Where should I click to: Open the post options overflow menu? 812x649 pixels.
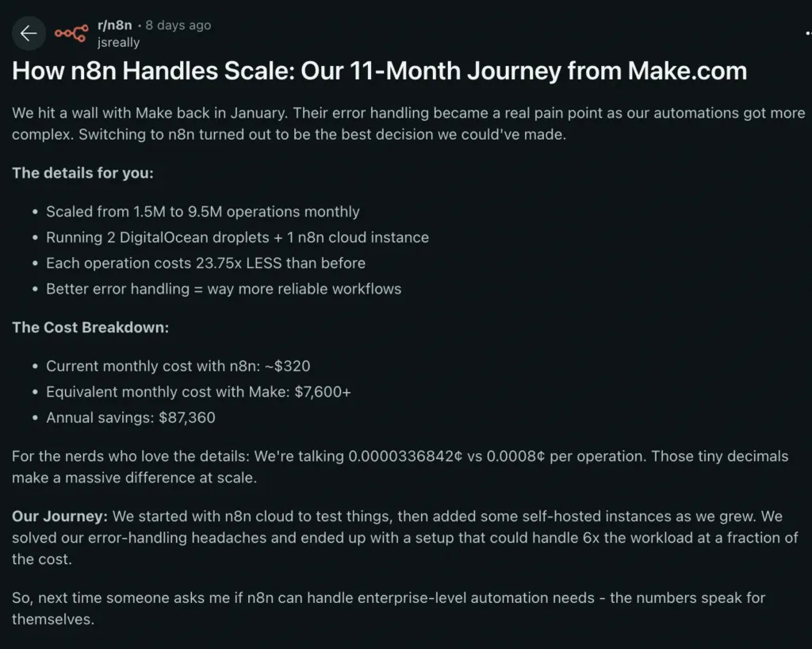(807, 33)
